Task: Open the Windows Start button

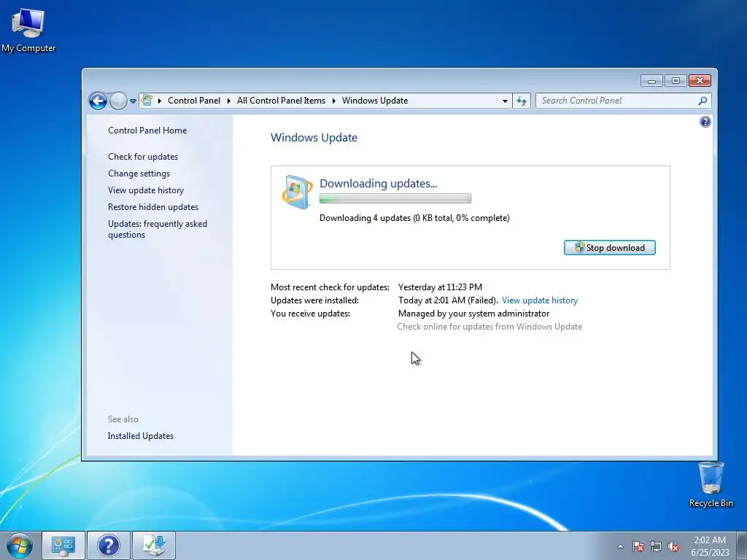Action: pos(20,545)
